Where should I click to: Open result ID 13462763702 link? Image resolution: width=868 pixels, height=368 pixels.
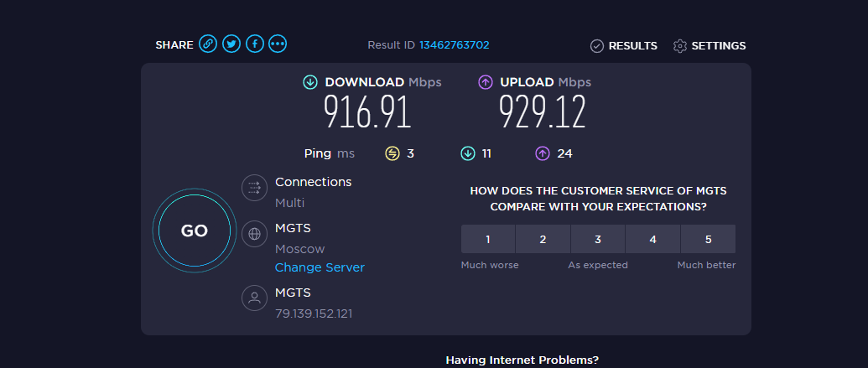[454, 45]
